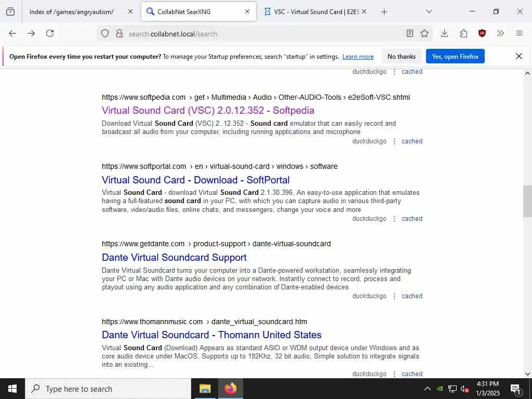Click the Type here to search box

108,389
